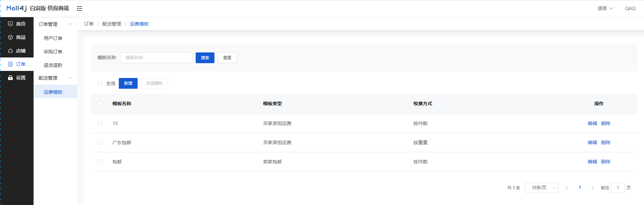Open the 店铺 shop sidebar item
The image size is (644, 205).
pos(17,51)
